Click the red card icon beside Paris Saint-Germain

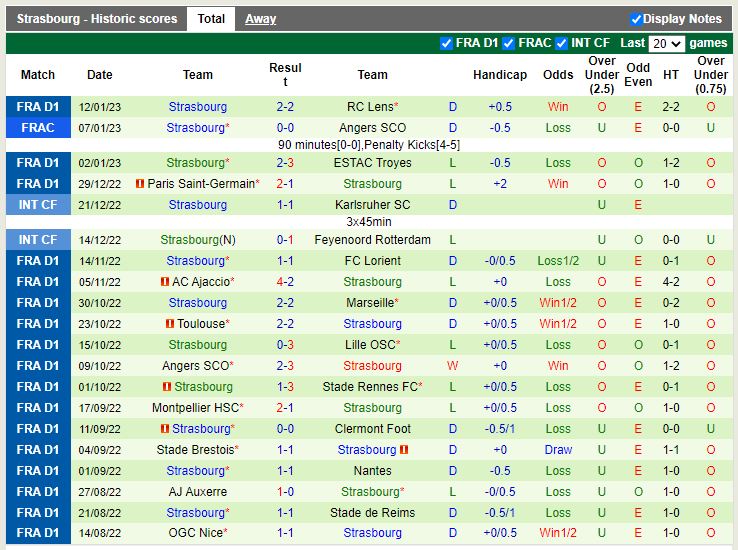pos(140,183)
